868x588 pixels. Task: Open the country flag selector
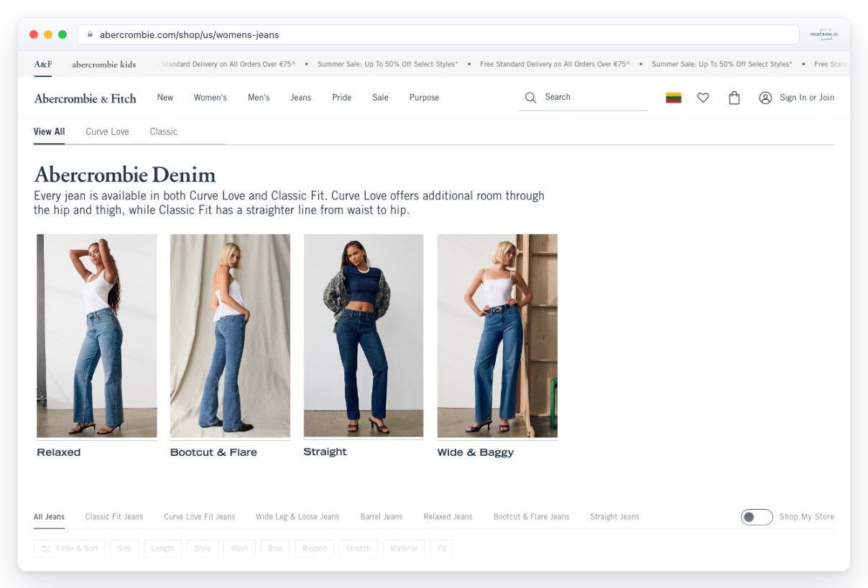point(673,98)
